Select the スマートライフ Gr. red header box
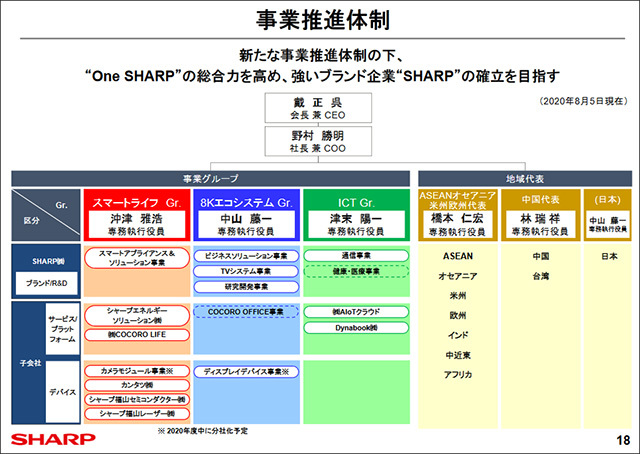Image resolution: width=640 pixels, height=454 pixels. (137, 215)
